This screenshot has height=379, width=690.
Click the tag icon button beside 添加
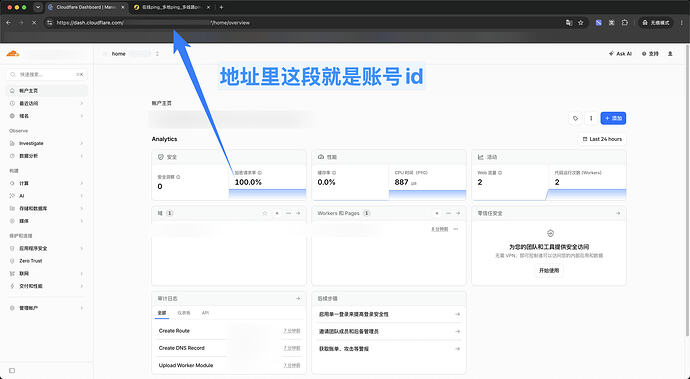point(576,118)
